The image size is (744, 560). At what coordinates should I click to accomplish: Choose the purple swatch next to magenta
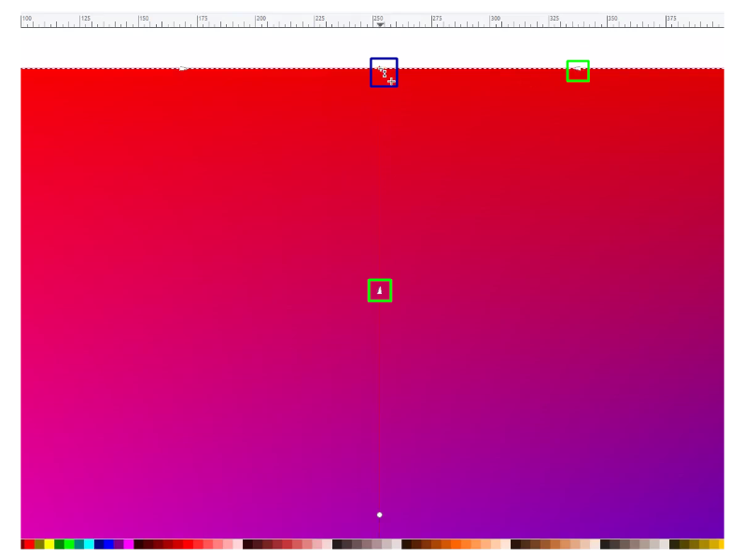[119, 544]
